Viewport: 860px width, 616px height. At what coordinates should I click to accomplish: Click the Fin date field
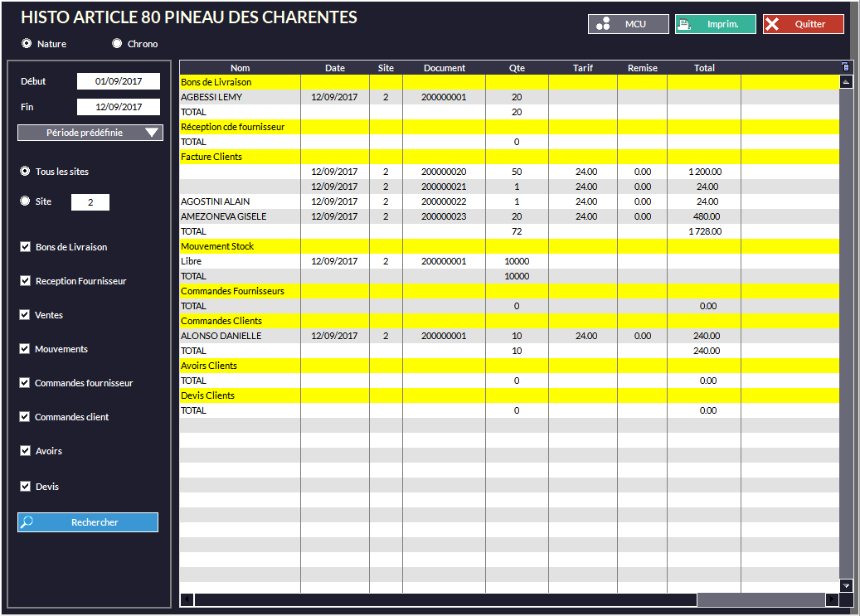119,107
